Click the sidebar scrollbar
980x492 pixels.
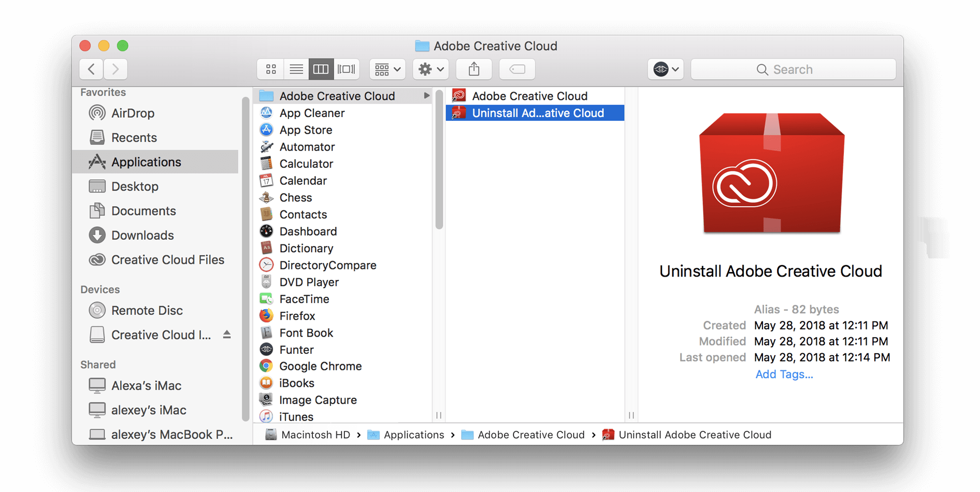coord(245,259)
